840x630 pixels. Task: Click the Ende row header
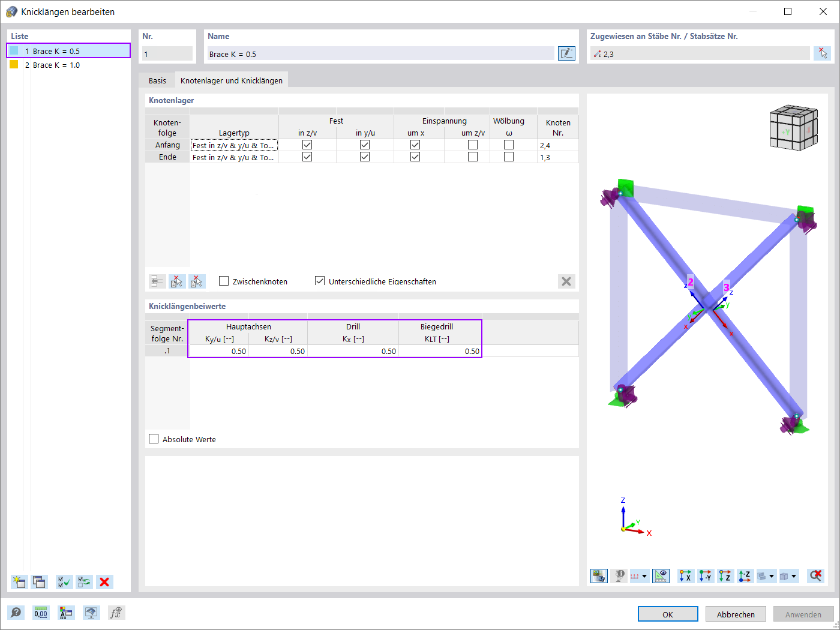pos(167,157)
